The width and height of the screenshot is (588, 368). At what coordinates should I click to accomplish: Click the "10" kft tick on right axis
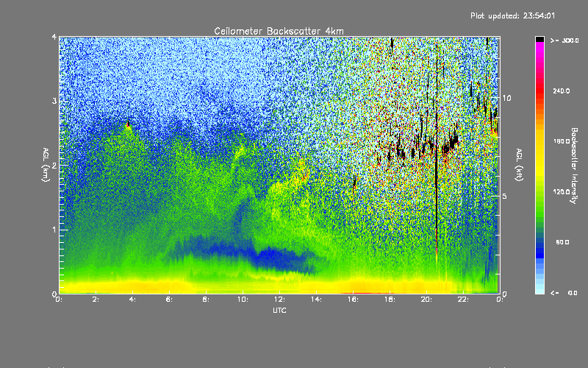tap(506, 98)
